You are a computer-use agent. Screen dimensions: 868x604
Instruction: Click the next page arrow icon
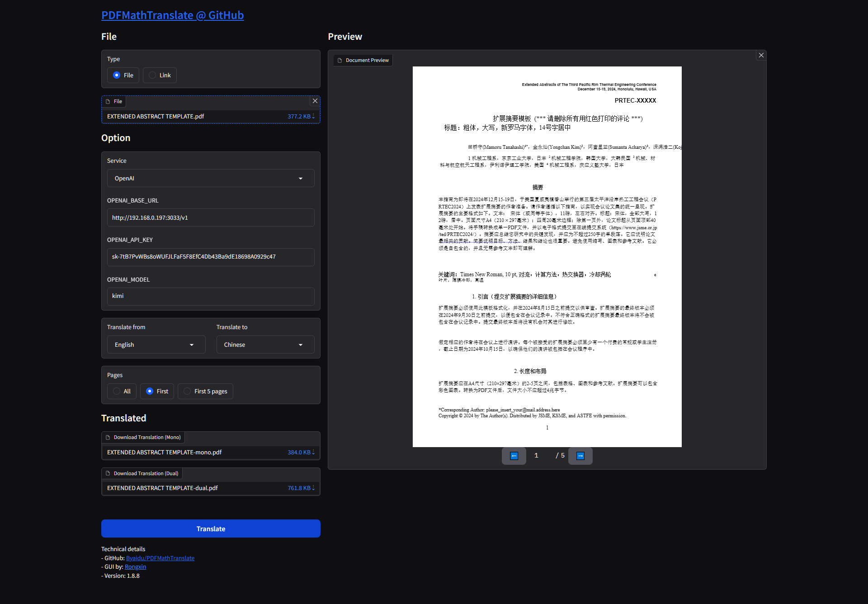coord(580,456)
